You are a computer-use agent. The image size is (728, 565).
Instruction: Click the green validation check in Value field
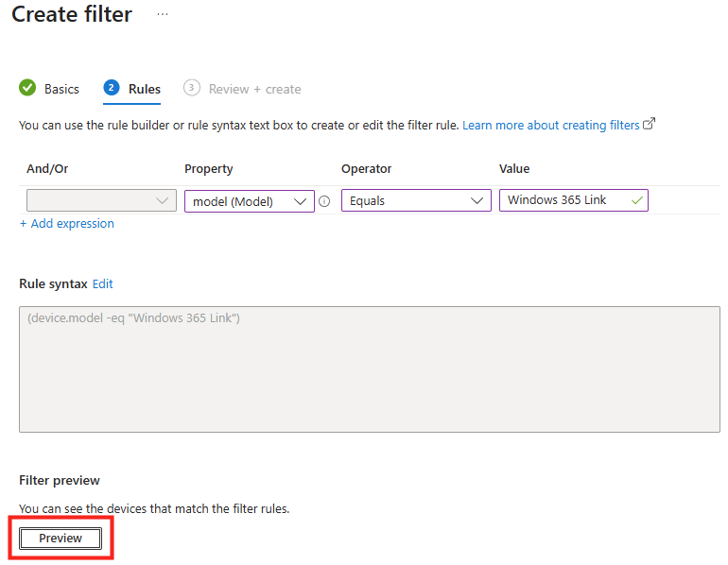(637, 200)
